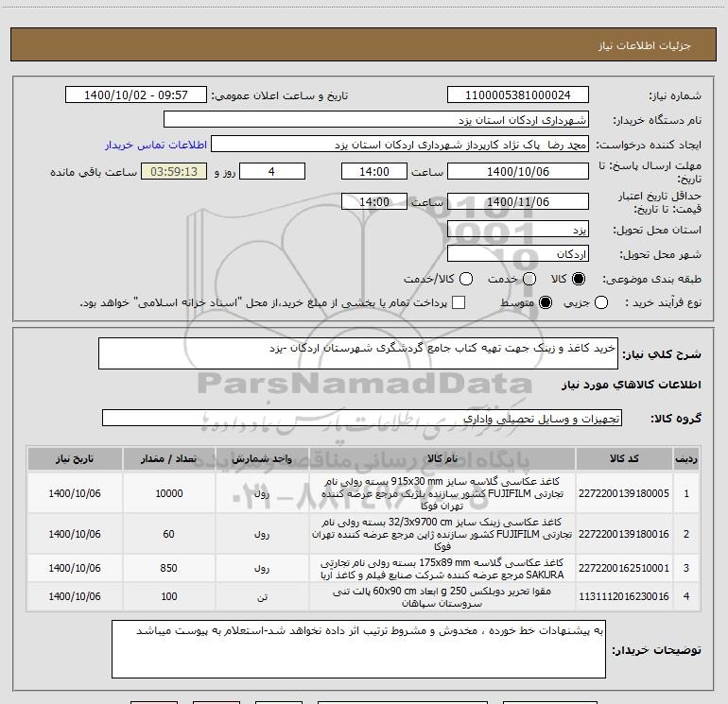Click quantity cell 850
Screen dimensions: 728x704
pyautogui.click(x=168, y=568)
